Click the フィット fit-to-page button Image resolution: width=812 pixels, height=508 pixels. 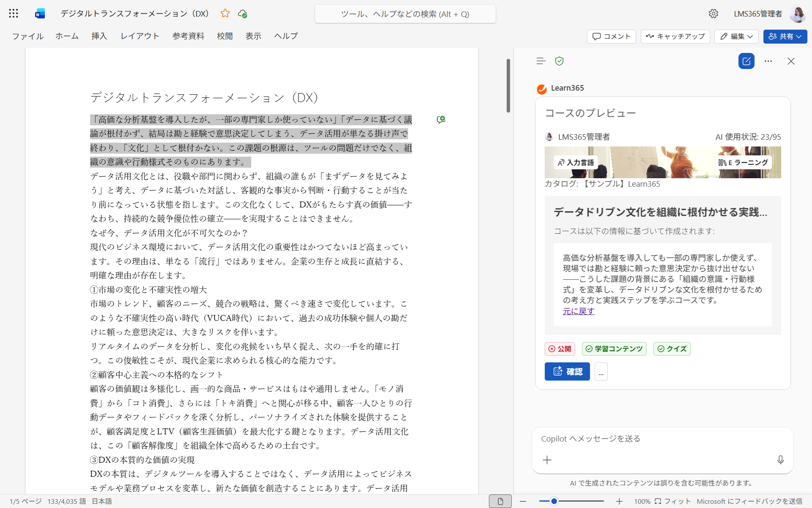pos(672,501)
